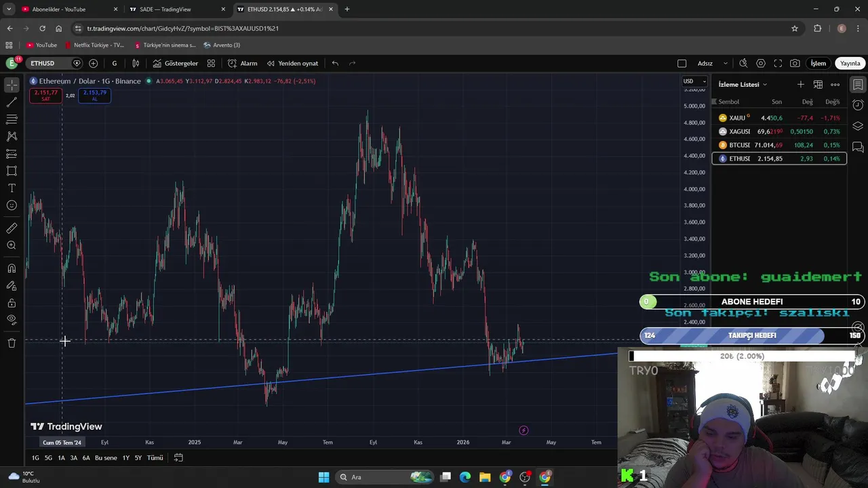This screenshot has height=488, width=868.
Task: Open the emoji and icons tool
Action: (12, 205)
